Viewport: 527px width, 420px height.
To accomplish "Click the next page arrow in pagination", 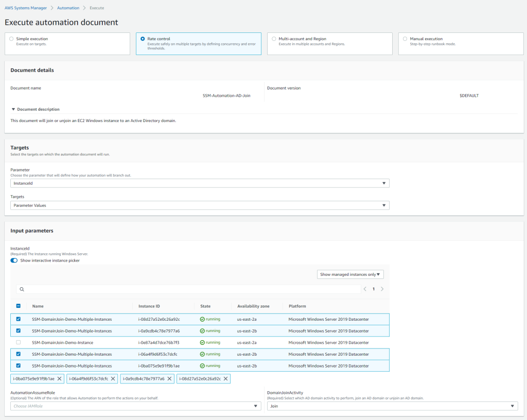I will [382, 289].
